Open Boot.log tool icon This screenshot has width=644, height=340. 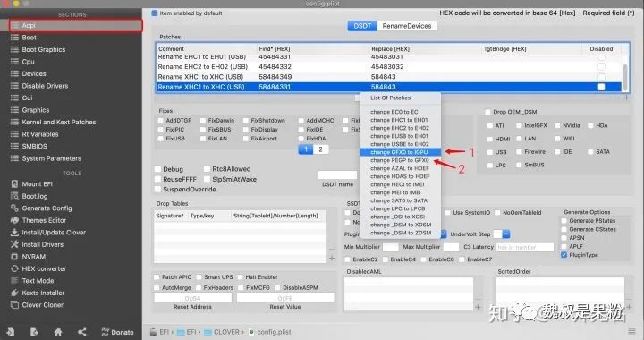pyautogui.click(x=14, y=196)
